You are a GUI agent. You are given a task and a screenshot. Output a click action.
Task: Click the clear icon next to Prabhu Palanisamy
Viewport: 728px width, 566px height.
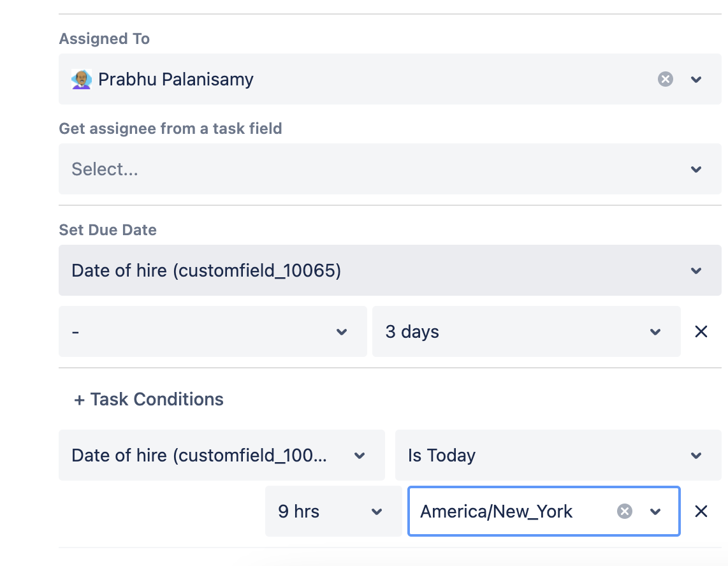[666, 79]
